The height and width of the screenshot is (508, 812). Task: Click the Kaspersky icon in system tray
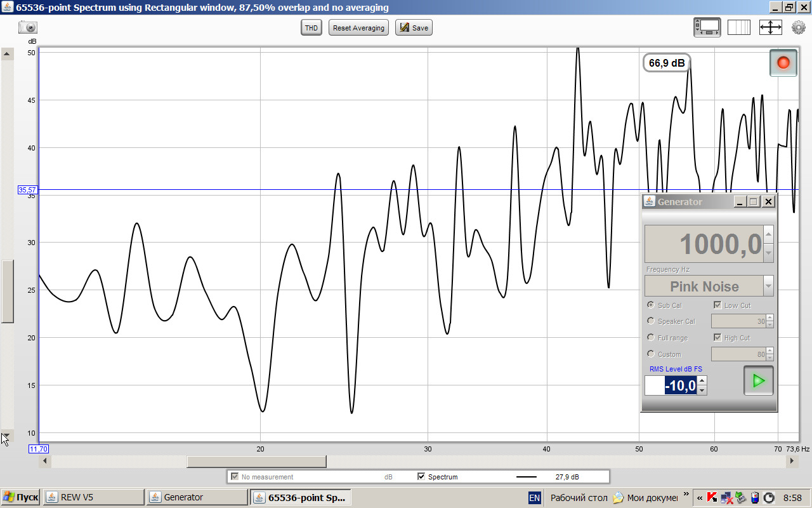[713, 497]
